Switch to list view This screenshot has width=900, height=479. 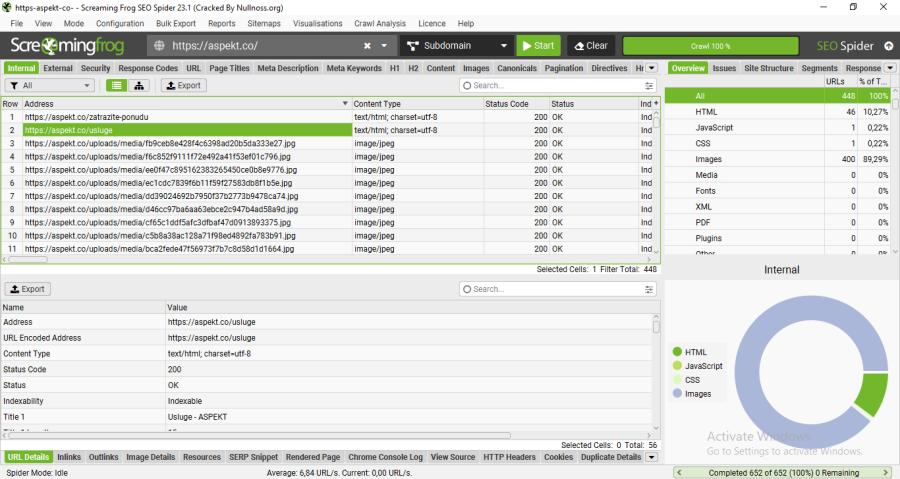117,85
